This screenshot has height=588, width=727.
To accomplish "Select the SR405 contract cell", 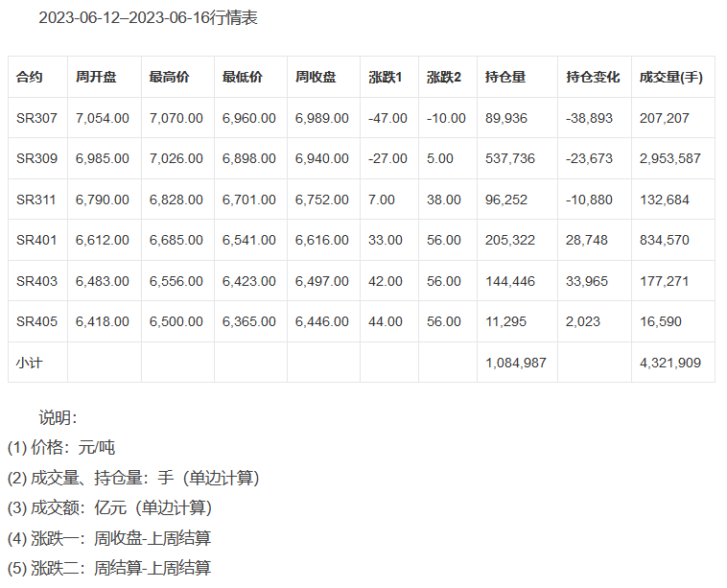I will coord(36,321).
